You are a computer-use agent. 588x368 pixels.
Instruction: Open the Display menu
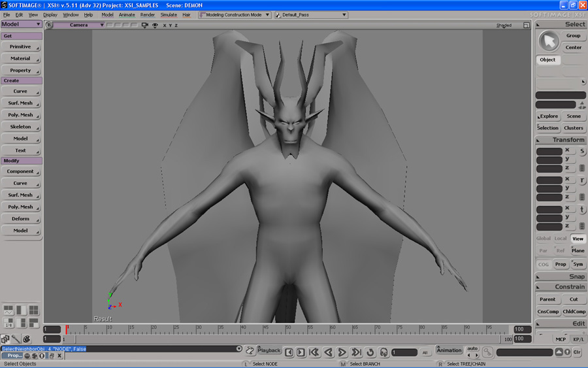(50, 15)
